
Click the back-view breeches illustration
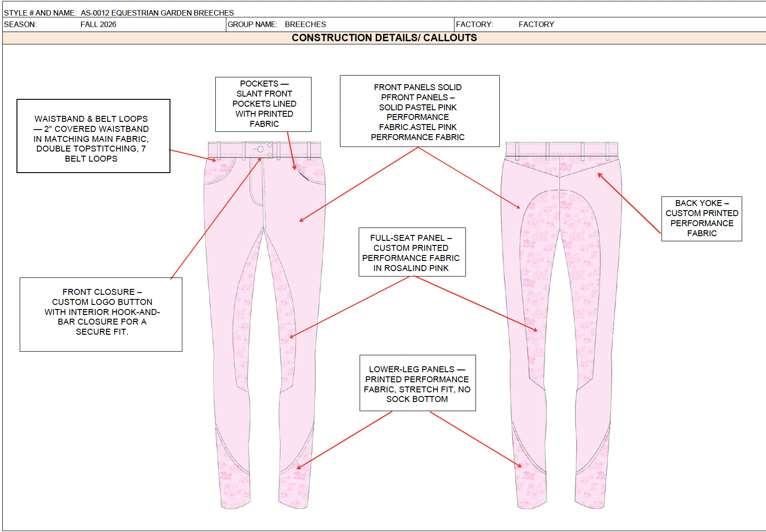click(x=561, y=325)
